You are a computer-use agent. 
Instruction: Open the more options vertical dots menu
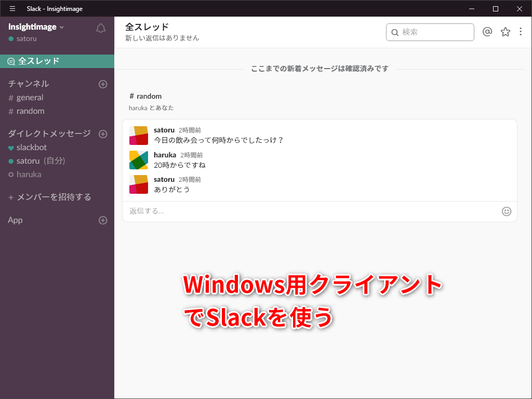(x=521, y=32)
